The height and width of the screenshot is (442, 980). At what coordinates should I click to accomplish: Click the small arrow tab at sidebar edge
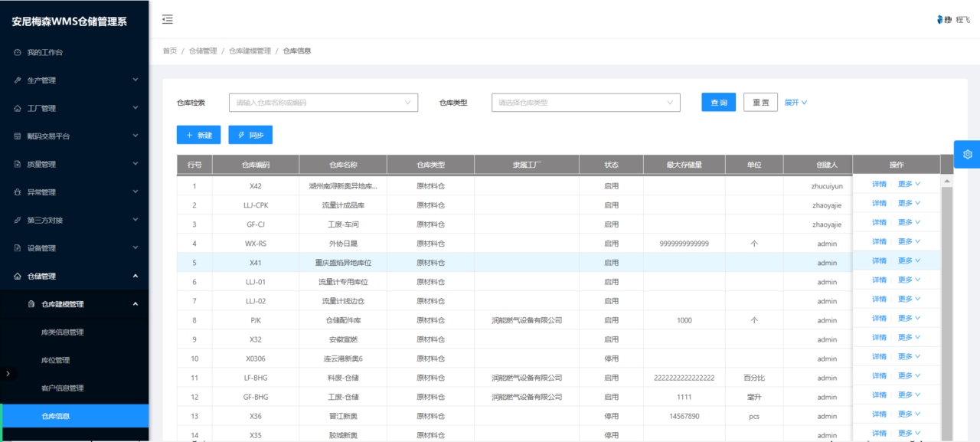pyautogui.click(x=8, y=373)
